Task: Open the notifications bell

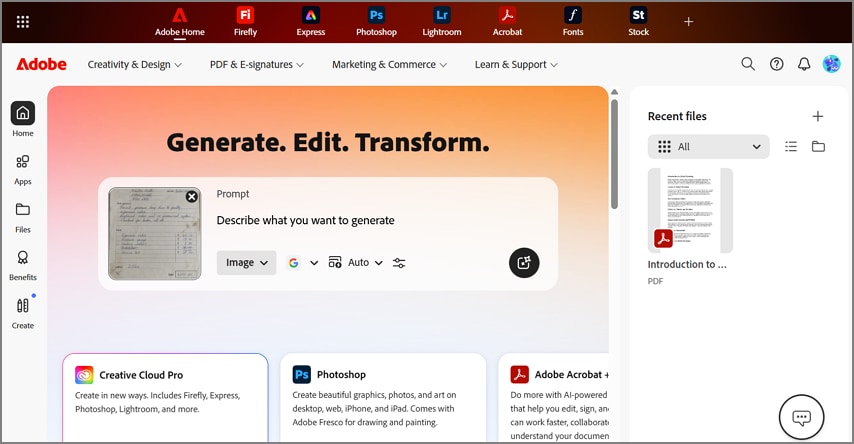Action: pyautogui.click(x=804, y=64)
